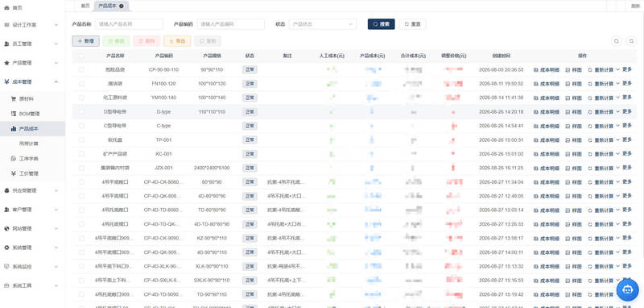
Task: Click the XLK-90*90*110 specification cell
Action: [x=212, y=266]
